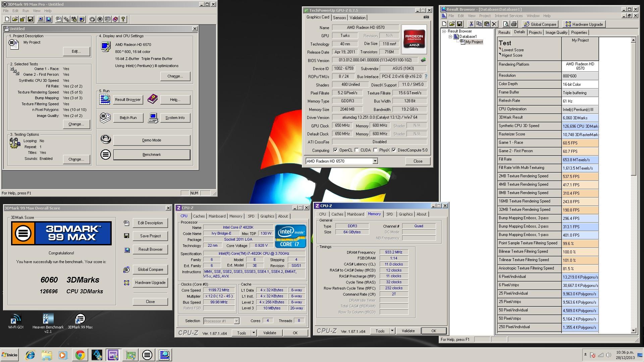The width and height of the screenshot is (644, 362).
Task: Open 3DMark 99 Max desktop shortcut
Action: click(x=80, y=321)
